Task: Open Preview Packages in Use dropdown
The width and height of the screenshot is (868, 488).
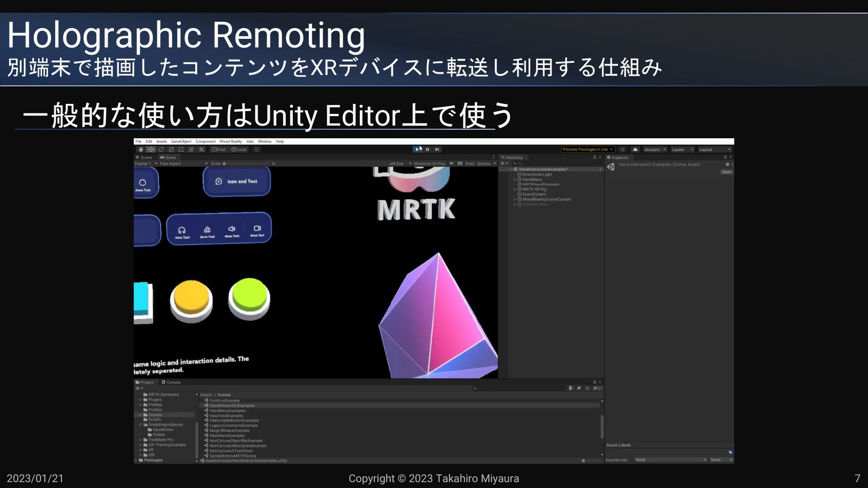Action: coord(588,150)
